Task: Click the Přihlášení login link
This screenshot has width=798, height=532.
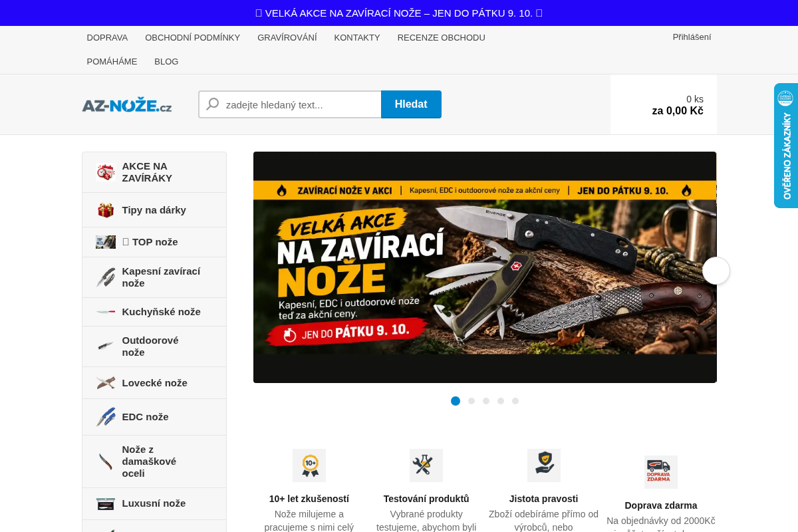Action: pos(692,37)
